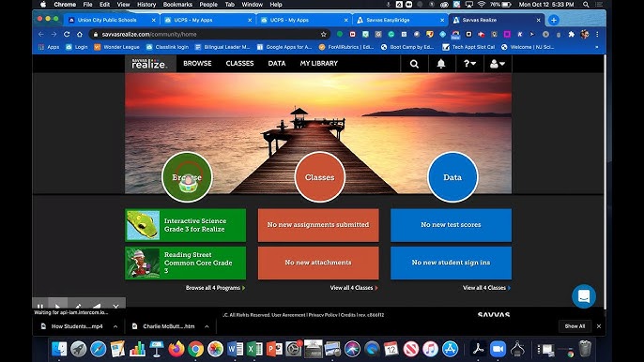Go forward with Chrome's forward arrow

coord(54,35)
